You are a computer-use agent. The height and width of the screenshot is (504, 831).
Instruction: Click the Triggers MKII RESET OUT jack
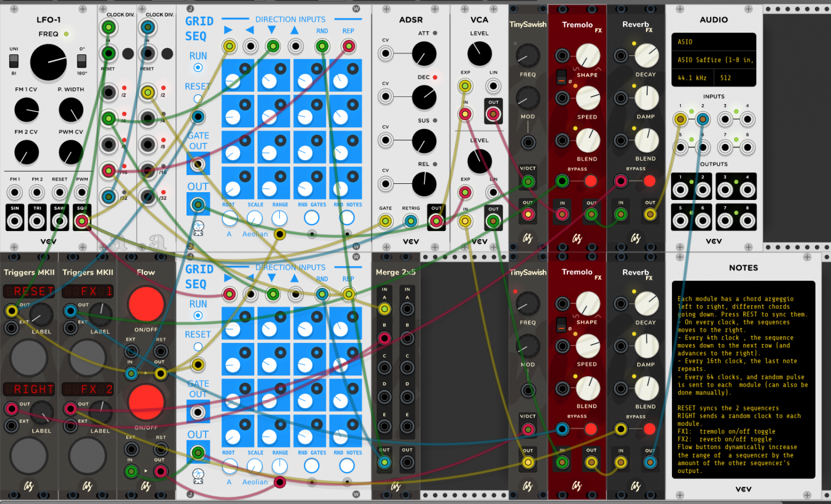(x=11, y=311)
